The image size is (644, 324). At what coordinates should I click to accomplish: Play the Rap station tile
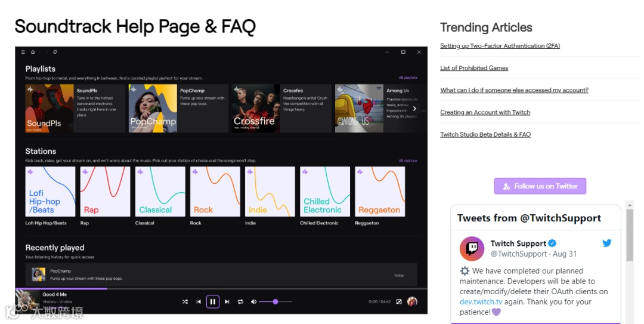[105, 192]
